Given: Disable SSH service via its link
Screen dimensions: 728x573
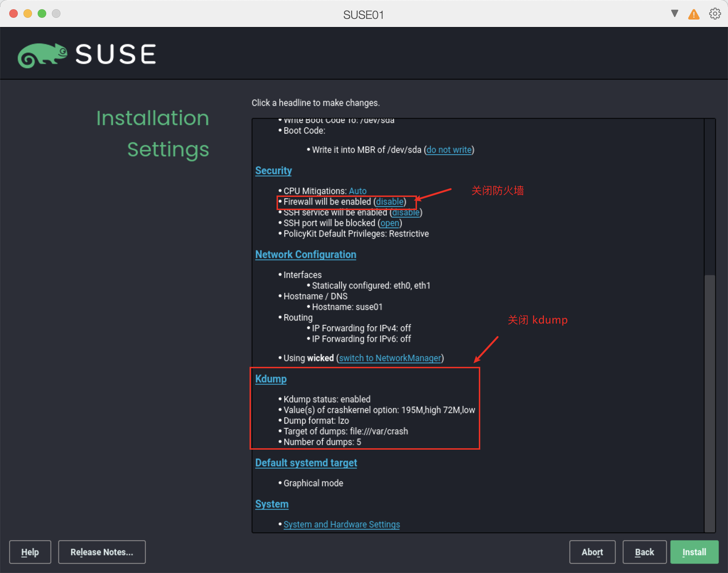Looking at the screenshot, I should click(x=406, y=213).
